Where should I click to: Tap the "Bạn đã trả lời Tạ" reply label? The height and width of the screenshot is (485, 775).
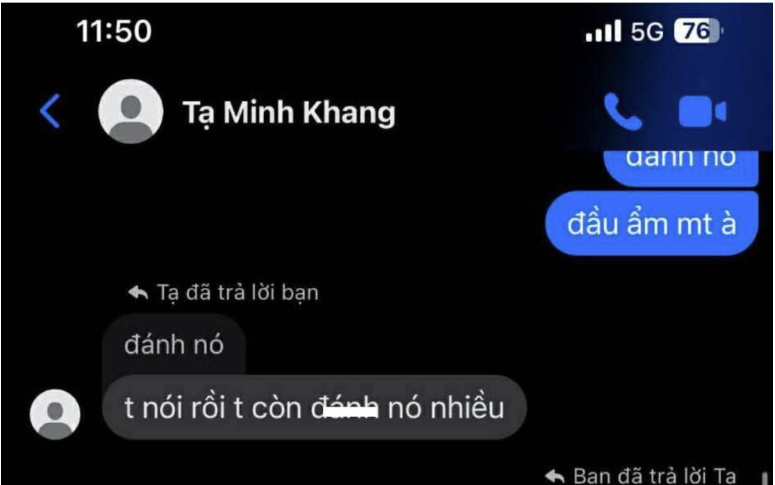point(654,476)
